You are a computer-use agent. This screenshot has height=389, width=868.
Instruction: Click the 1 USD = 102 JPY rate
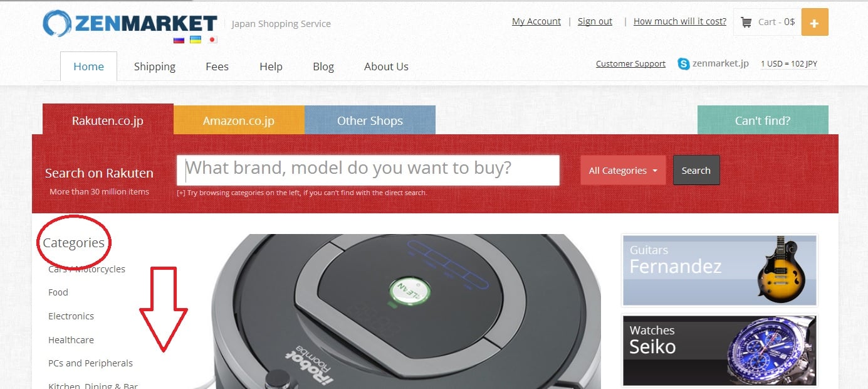coord(789,63)
